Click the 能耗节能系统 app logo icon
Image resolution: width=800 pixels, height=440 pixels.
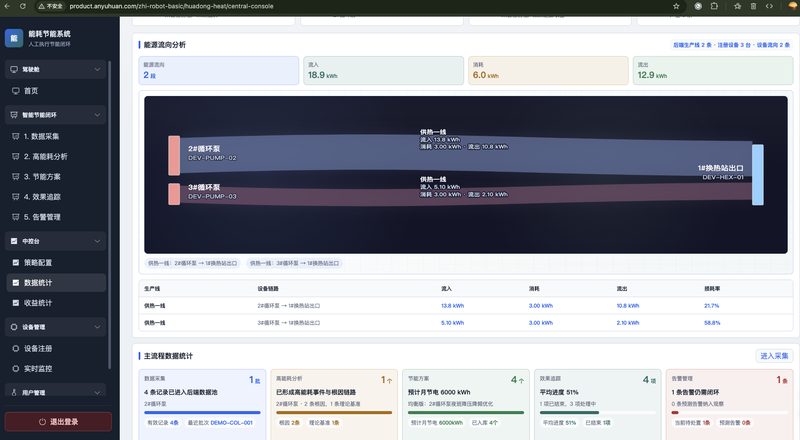coord(14,38)
